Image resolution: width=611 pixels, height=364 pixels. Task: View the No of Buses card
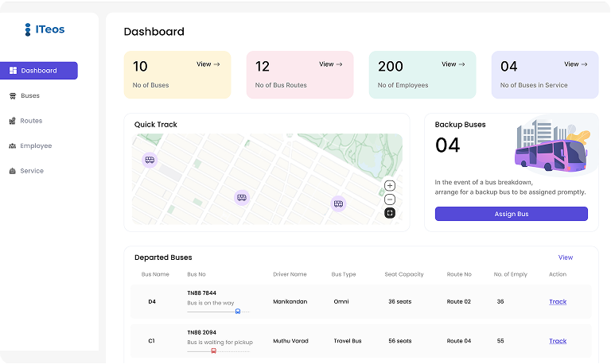(208, 64)
